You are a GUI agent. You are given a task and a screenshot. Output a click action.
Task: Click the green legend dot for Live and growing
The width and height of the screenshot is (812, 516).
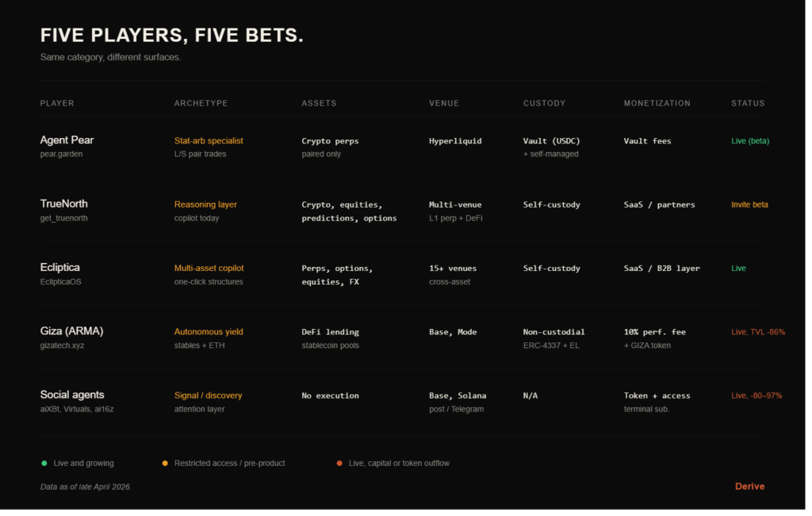click(x=44, y=463)
